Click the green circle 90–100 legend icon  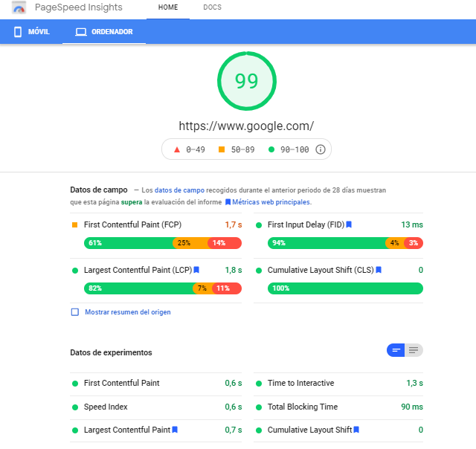[271, 149]
